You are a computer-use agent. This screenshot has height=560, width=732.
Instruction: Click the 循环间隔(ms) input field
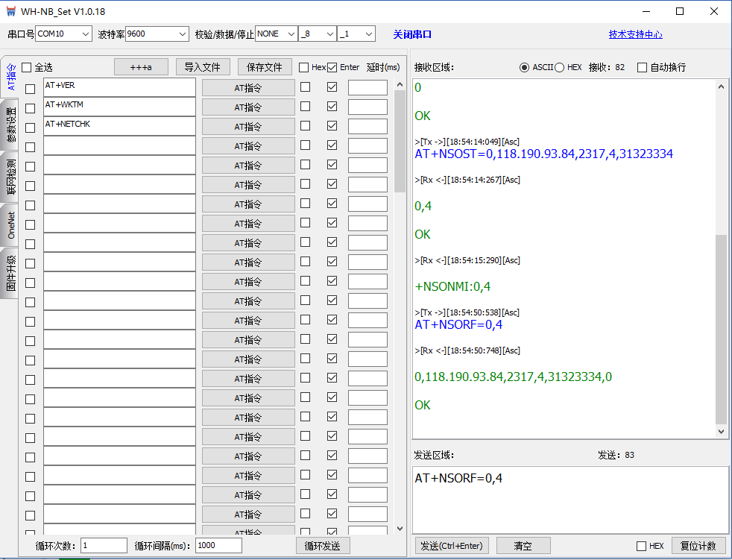coord(219,546)
